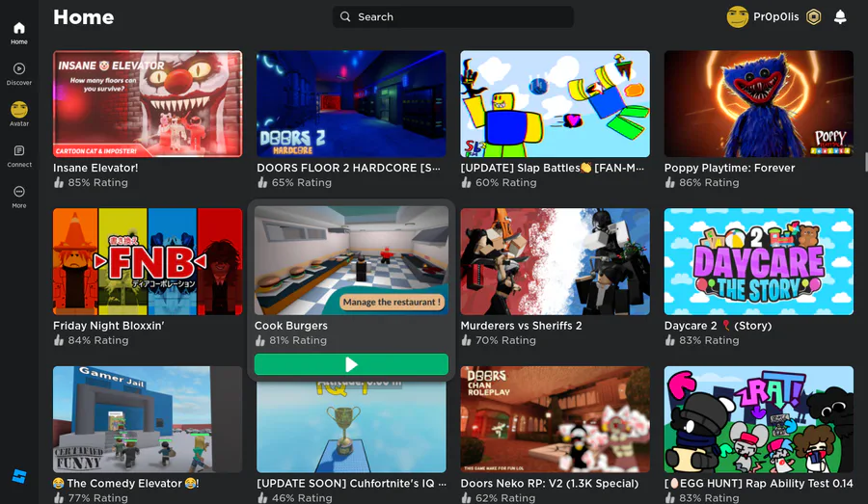The image size is (868, 504).
Task: Click the Home page heading
Action: coord(84,17)
